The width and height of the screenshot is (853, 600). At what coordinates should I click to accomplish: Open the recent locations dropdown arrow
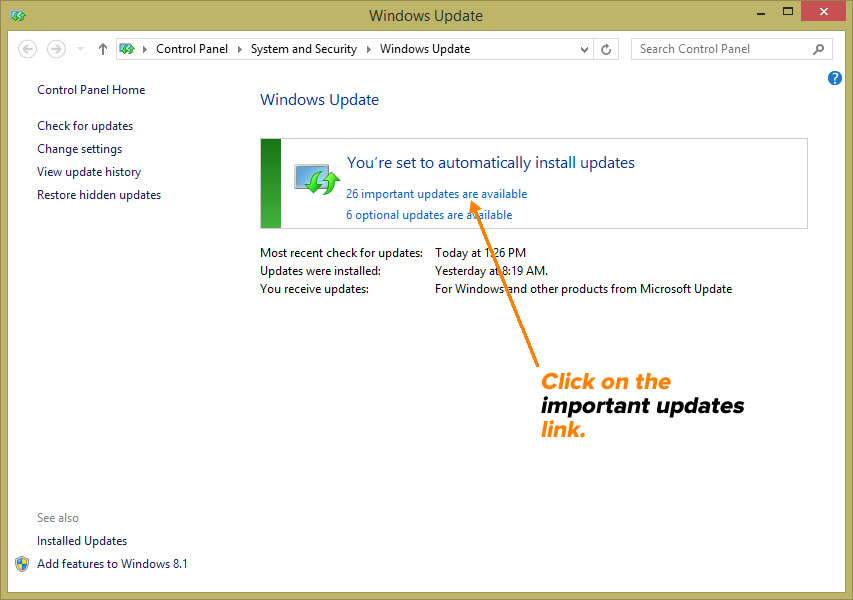tap(80, 49)
